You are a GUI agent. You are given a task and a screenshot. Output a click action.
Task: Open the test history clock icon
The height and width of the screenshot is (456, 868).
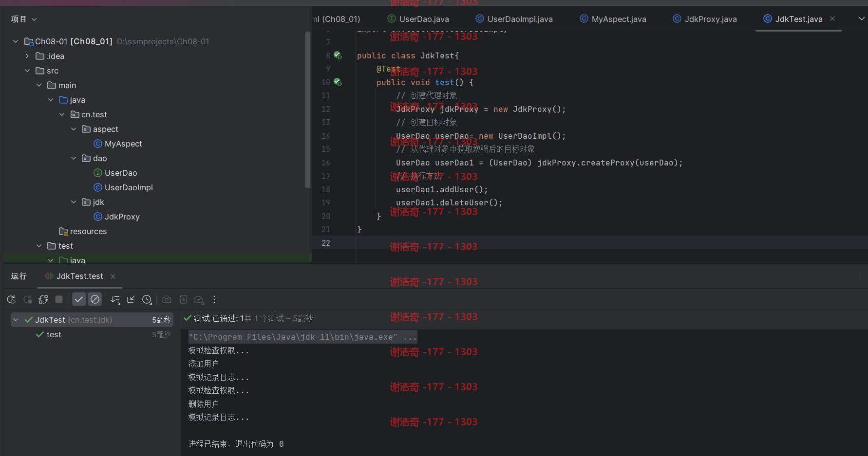147,299
